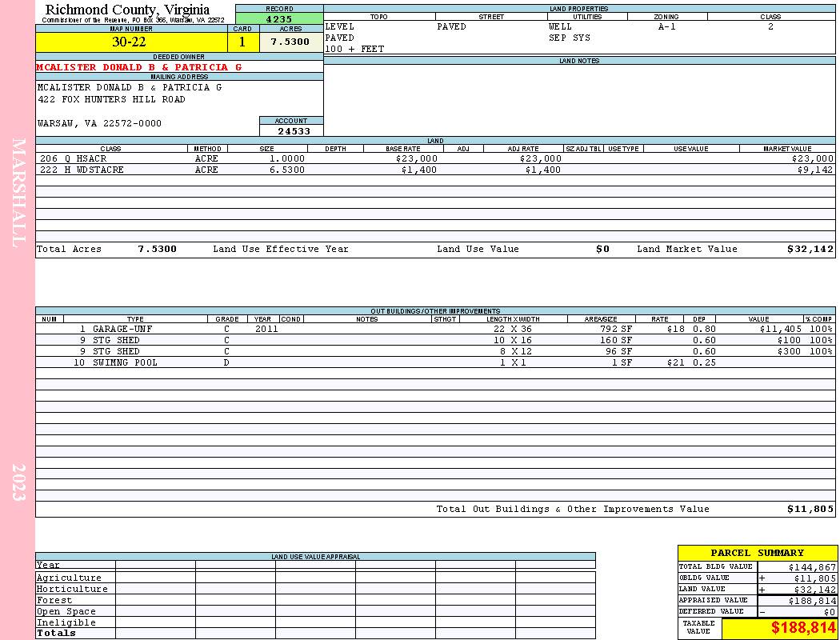This screenshot has width=840, height=640.
Task: Select the Land Use Value $0
Action: 602,249
